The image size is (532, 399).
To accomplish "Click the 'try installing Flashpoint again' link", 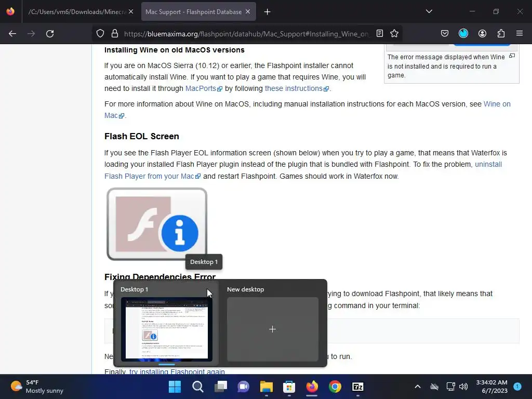I will coord(177,371).
